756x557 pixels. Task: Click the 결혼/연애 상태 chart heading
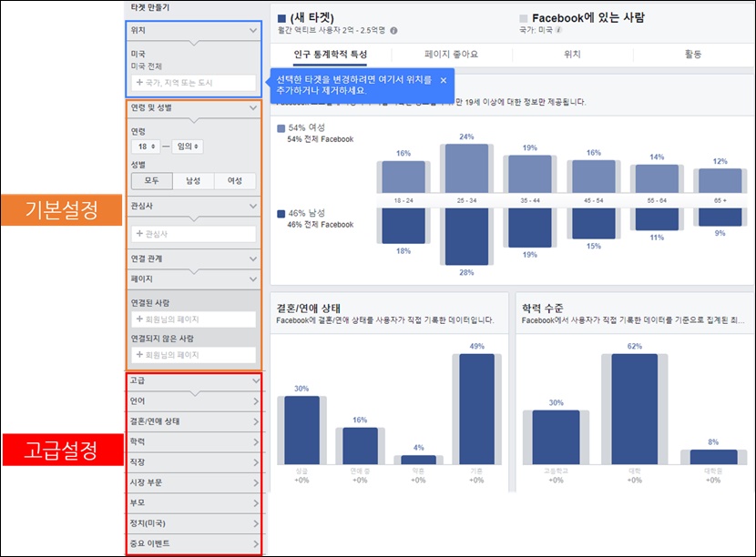(309, 309)
